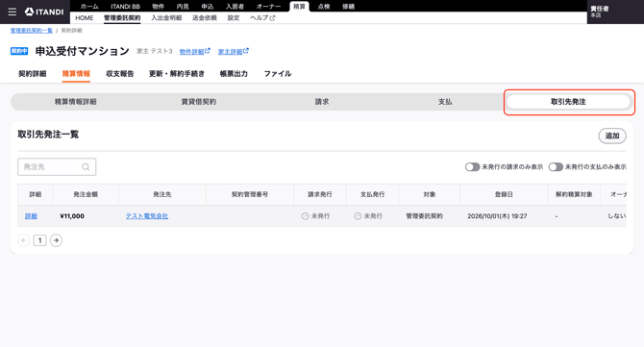This screenshot has height=347, width=644.
Task: Select 請求 segment
Action: pos(322,102)
